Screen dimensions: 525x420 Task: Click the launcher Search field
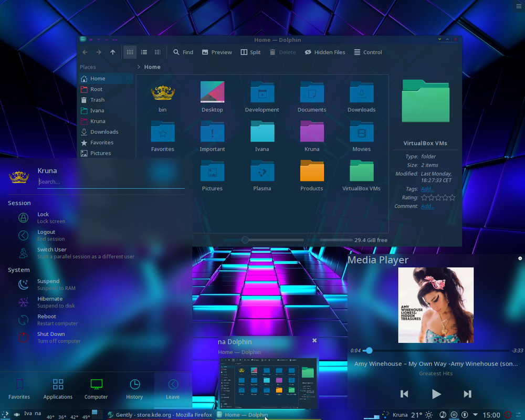tap(111, 182)
